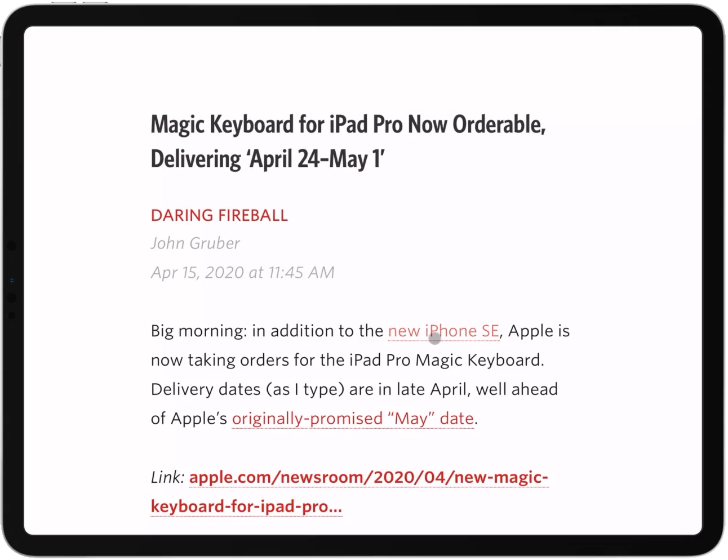The width and height of the screenshot is (728, 560).
Task: Open the apple.com/newsroom article link
Action: (349, 491)
